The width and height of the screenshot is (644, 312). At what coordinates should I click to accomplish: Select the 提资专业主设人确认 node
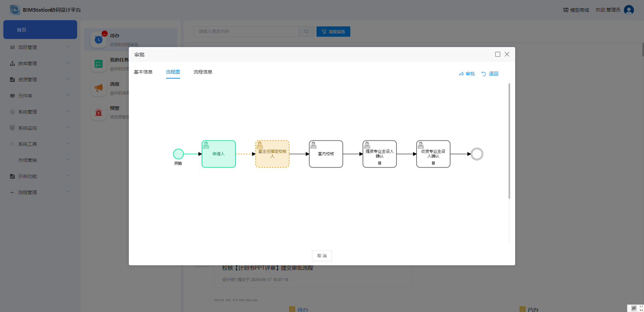click(x=379, y=154)
